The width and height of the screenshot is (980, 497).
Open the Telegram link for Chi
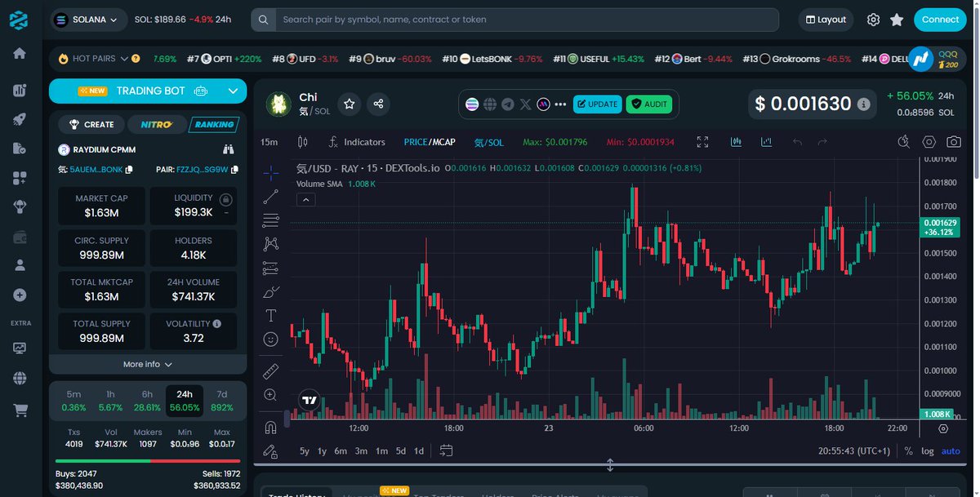click(507, 104)
